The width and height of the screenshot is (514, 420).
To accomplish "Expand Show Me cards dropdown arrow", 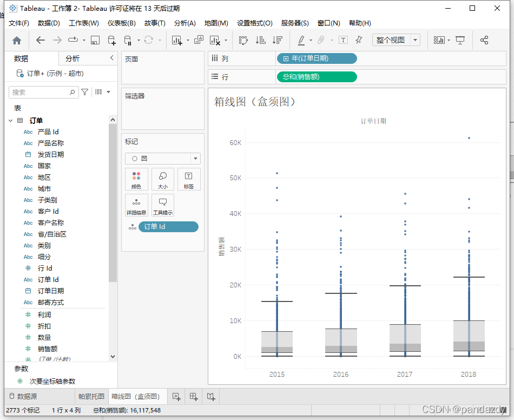I will (x=449, y=41).
